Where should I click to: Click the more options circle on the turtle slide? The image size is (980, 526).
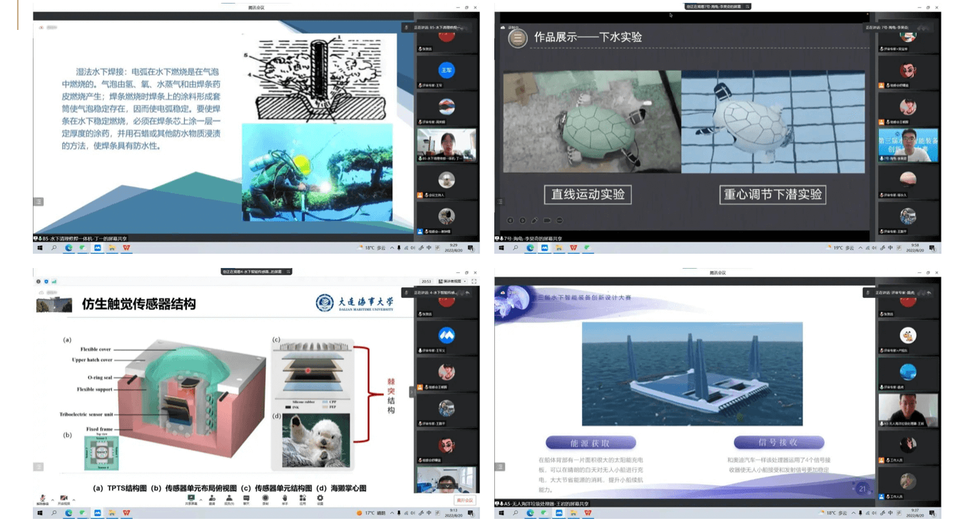tap(559, 220)
